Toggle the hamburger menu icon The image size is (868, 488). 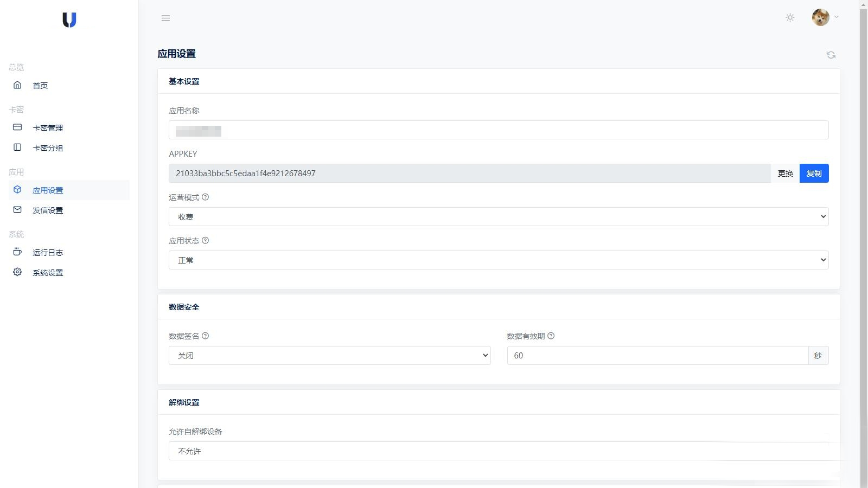166,18
